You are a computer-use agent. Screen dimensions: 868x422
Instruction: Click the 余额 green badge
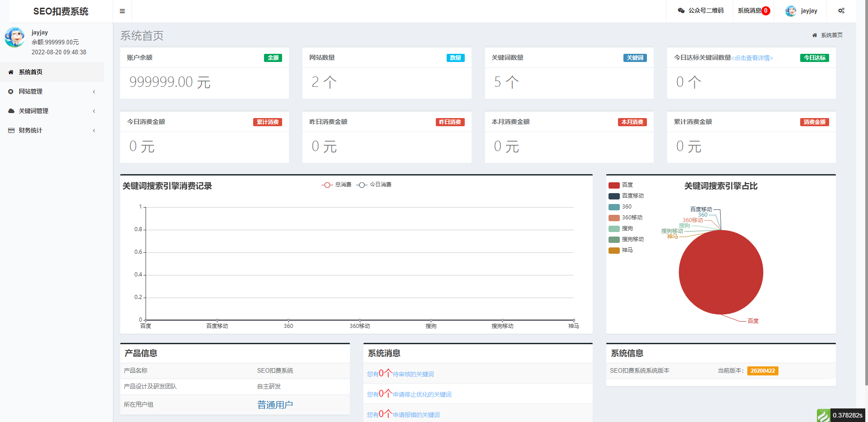point(273,58)
